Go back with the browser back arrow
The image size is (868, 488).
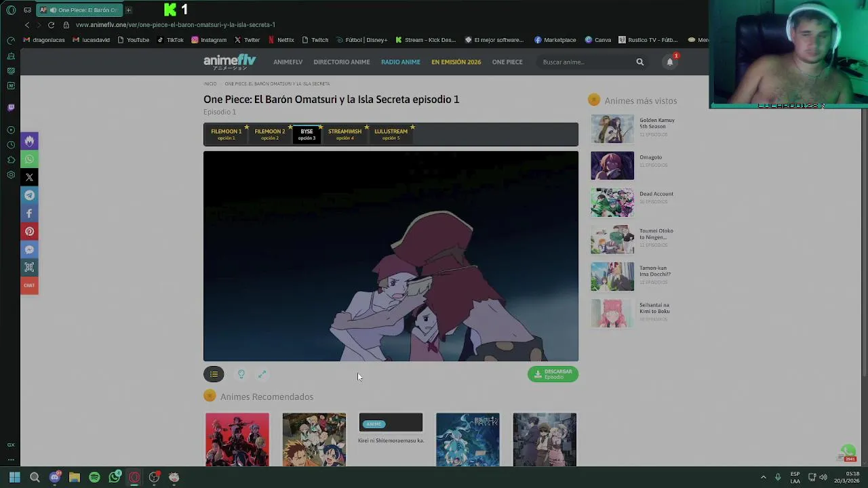click(27, 25)
